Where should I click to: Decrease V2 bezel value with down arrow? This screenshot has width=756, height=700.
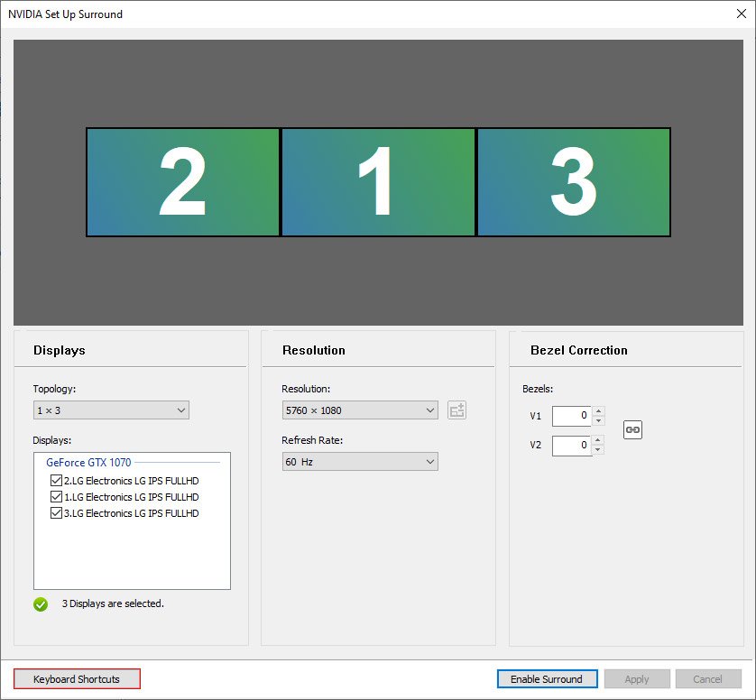point(599,450)
